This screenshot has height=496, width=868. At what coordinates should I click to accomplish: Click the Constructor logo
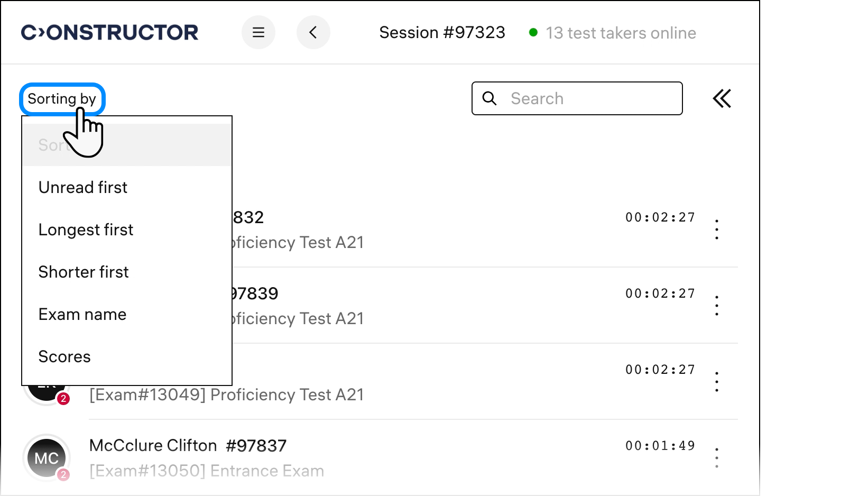[110, 33]
